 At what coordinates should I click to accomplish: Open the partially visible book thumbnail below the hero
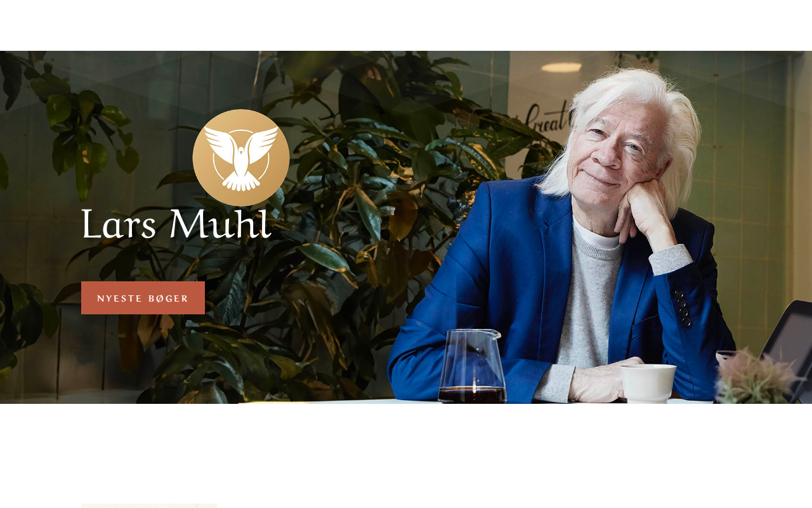[149, 505]
